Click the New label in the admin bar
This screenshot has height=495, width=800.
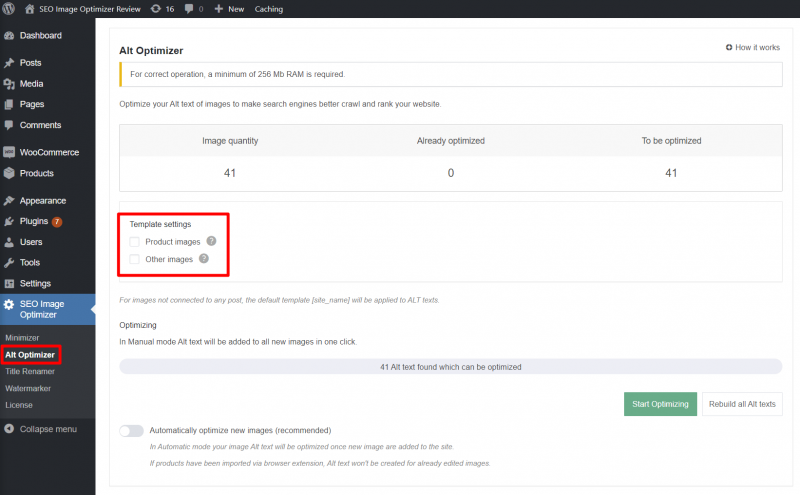236,9
